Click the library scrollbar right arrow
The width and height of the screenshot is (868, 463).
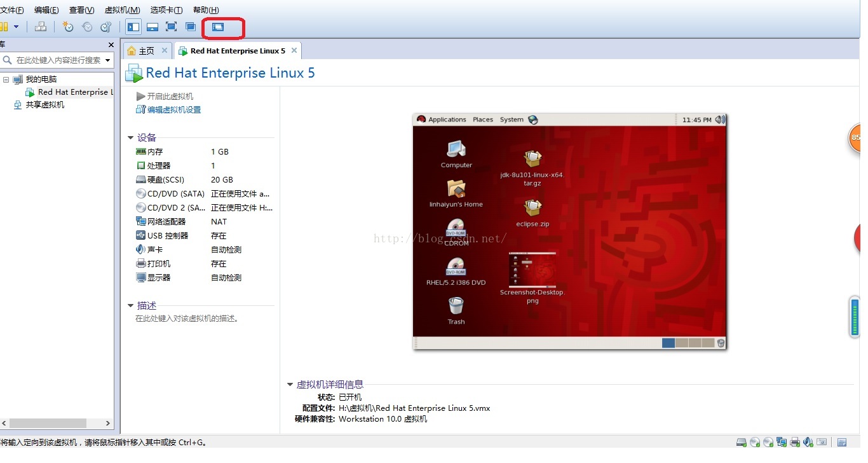(x=109, y=424)
